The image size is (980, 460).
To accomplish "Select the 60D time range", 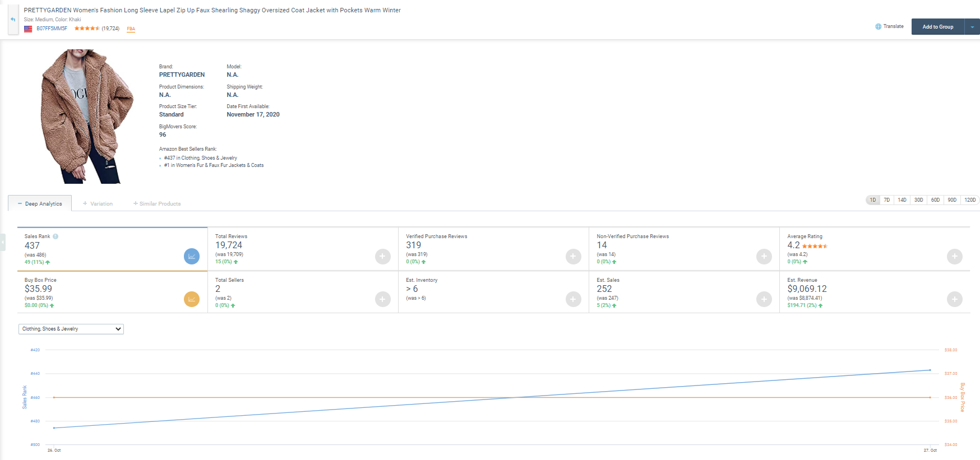I will point(936,200).
